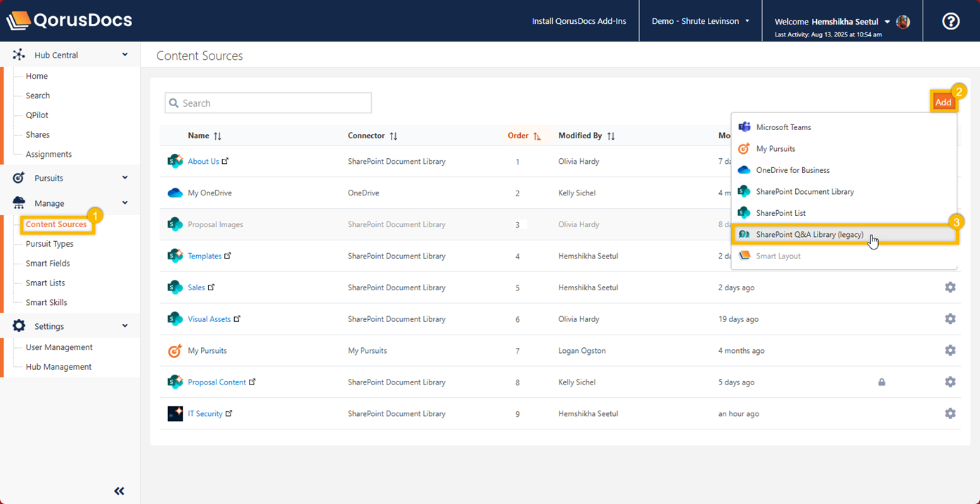Click the gear icon for Sales row
980x504 pixels.
click(x=950, y=287)
